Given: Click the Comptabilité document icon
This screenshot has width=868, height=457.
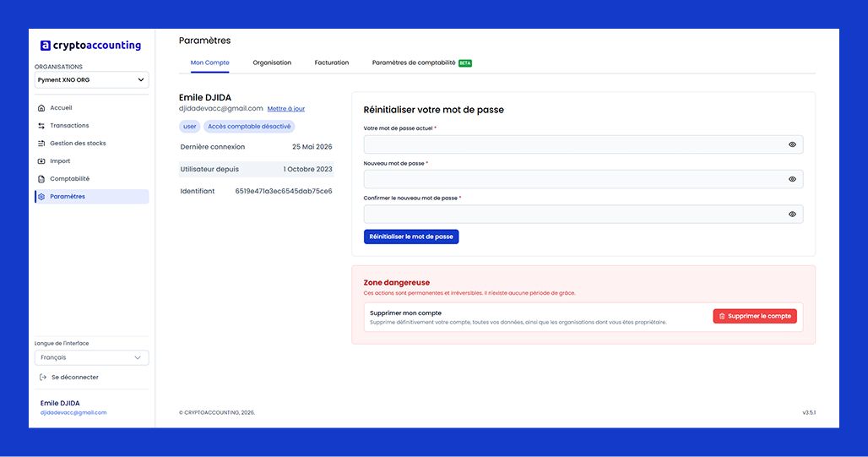Looking at the screenshot, I should point(41,179).
